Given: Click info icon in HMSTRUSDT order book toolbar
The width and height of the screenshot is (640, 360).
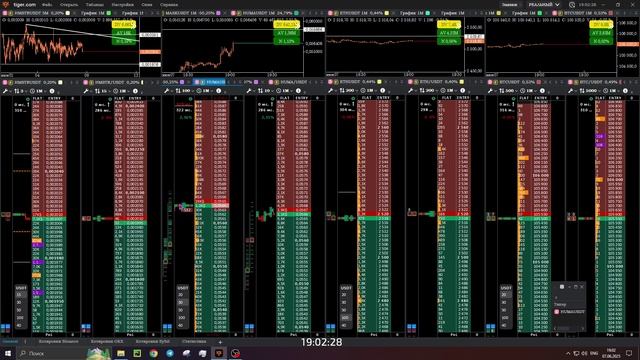Looking at the screenshot, I should point(52,91).
